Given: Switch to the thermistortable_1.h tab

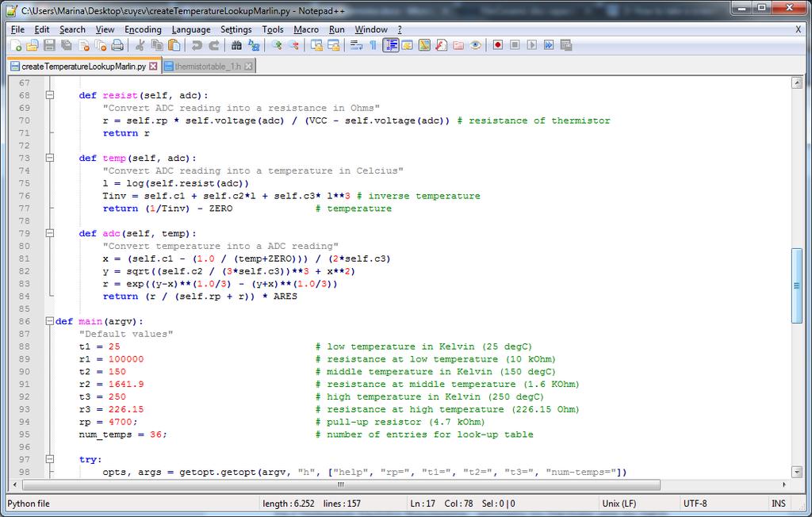Looking at the screenshot, I should (x=208, y=67).
